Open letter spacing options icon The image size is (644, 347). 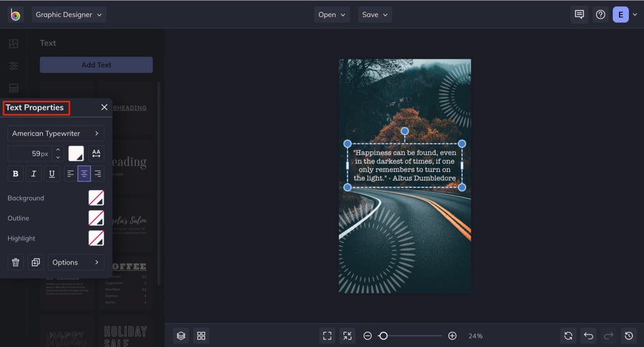[96, 153]
